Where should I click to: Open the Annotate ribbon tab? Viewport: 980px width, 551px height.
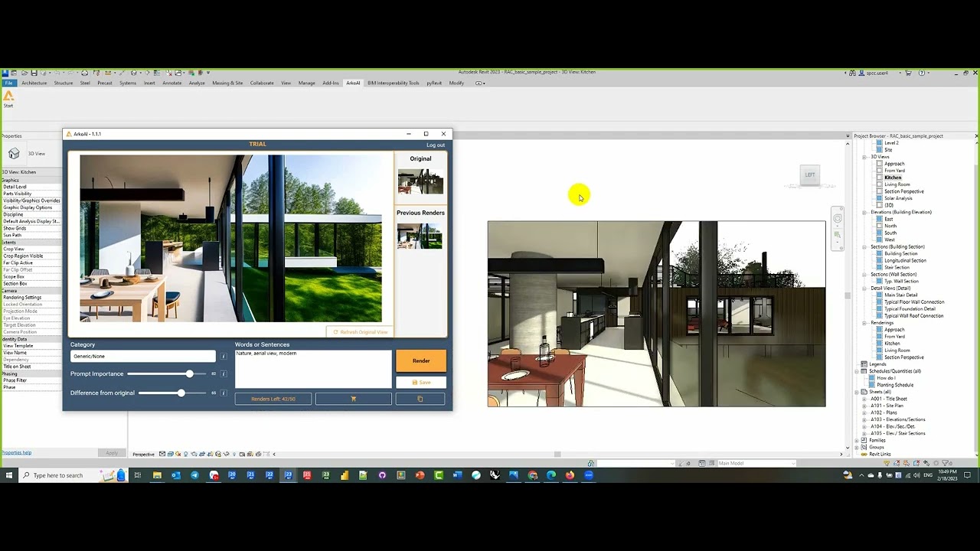point(172,83)
